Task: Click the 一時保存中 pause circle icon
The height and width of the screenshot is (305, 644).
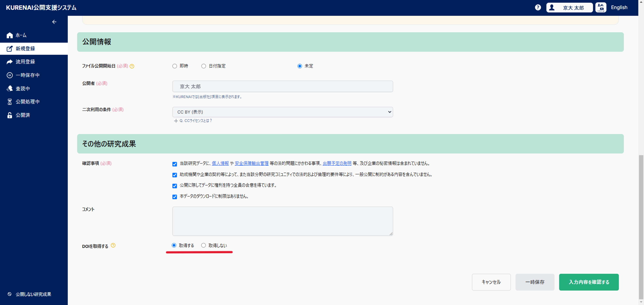Action: coord(9,75)
